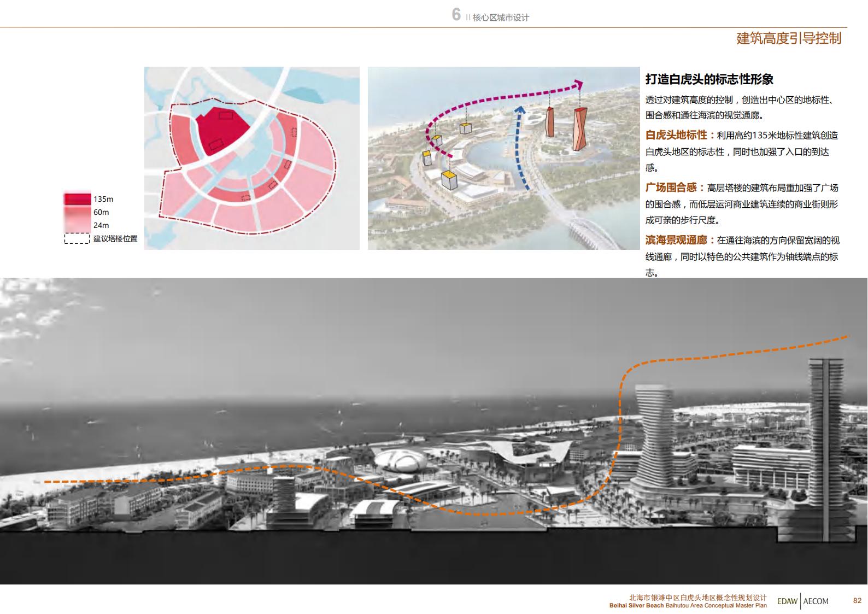This screenshot has width=868, height=614.
Task: Click the heading 打造白虎头的标志性形象
Action: 709,79
